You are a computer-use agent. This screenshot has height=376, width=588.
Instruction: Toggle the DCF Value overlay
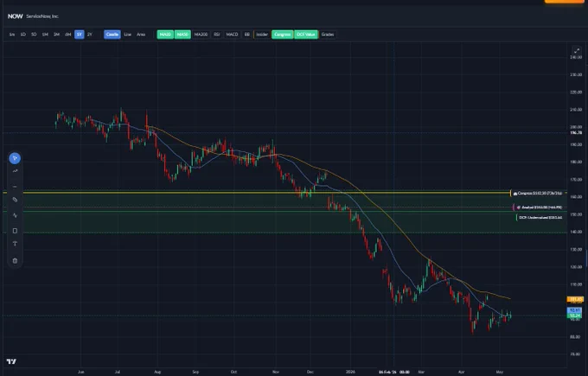pos(306,35)
